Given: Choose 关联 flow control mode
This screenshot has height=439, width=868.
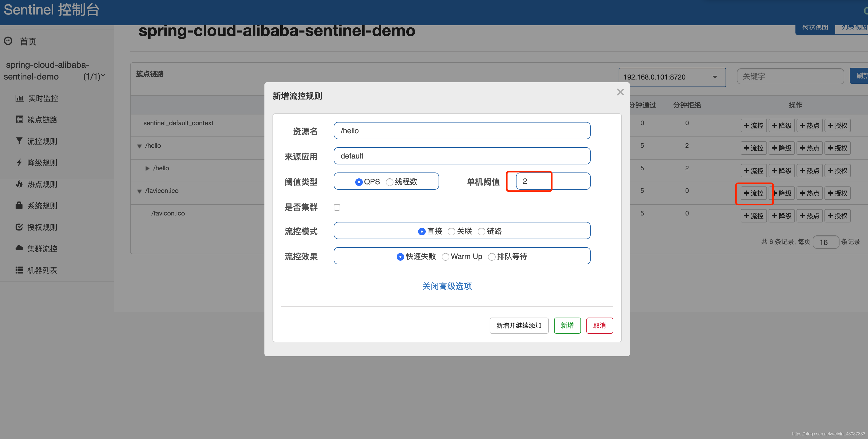Looking at the screenshot, I should pyautogui.click(x=451, y=232).
